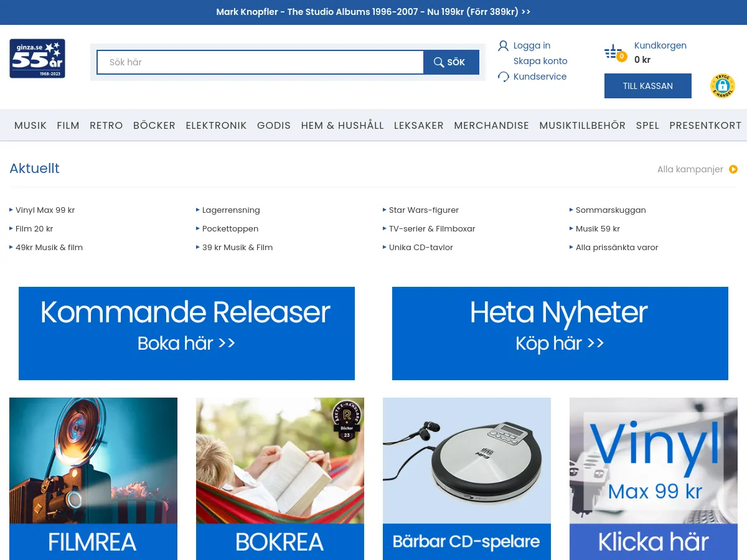Click the Kommande Releaser banner
This screenshot has width=747, height=560.
point(187,333)
